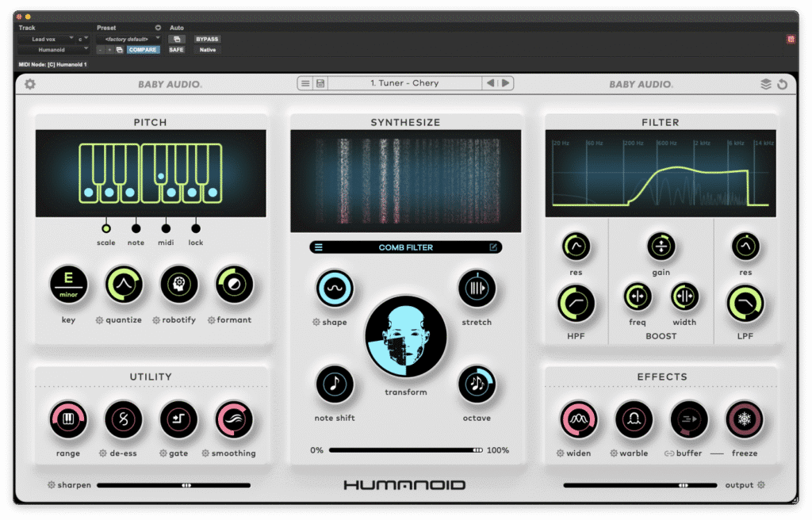Click the gate knob

pos(178,419)
